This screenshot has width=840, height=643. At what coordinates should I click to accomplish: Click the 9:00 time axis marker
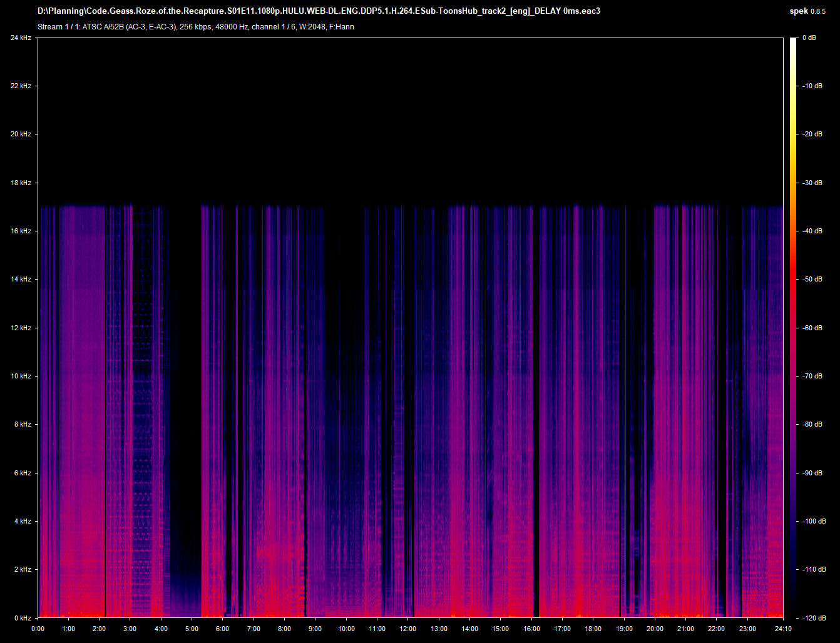(315, 629)
